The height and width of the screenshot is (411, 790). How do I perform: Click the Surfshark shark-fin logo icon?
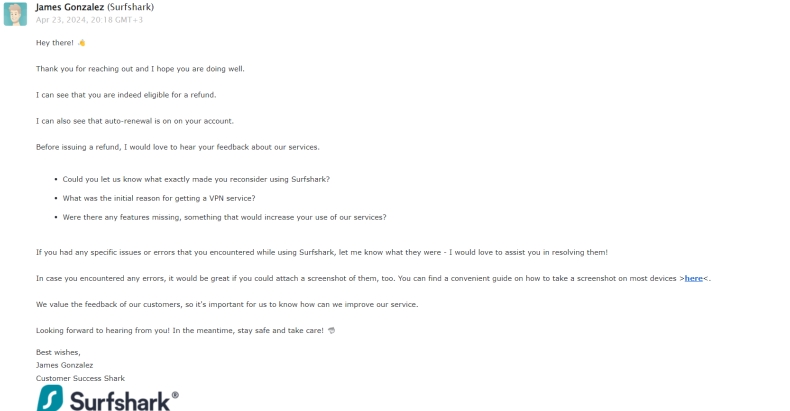(50, 398)
